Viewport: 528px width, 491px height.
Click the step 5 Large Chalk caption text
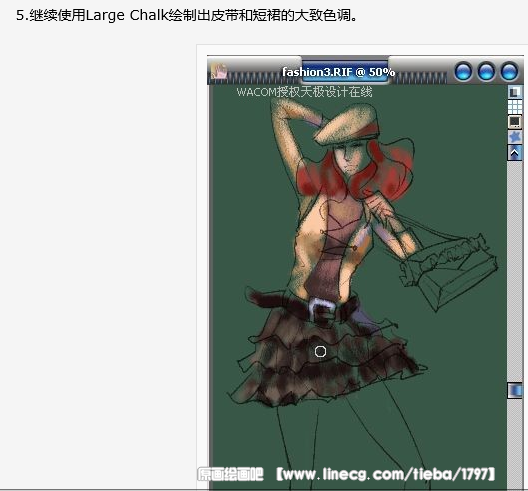tap(187, 15)
